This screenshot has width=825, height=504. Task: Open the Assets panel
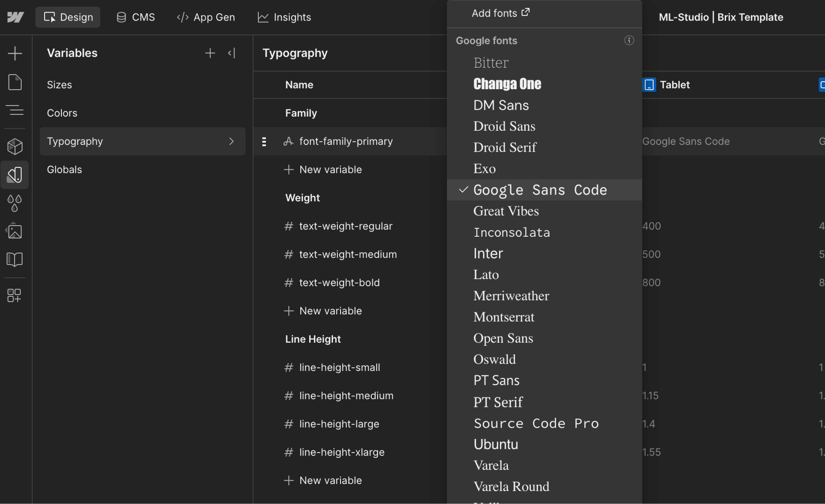(15, 231)
